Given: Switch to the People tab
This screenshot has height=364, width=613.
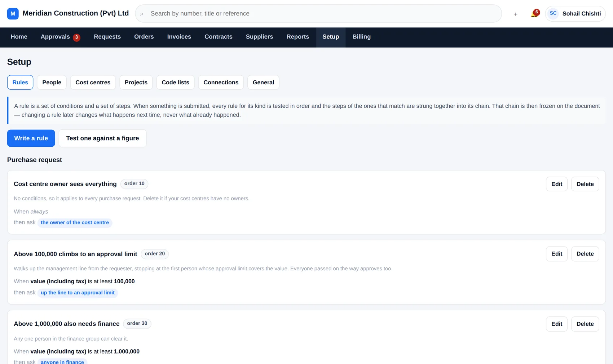Looking at the screenshot, I should point(52,83).
